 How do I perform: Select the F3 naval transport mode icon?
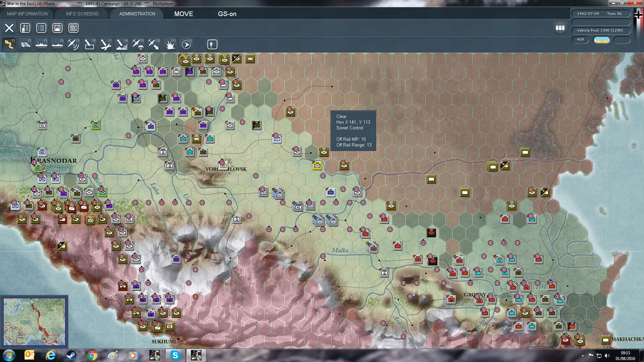[x=41, y=44]
